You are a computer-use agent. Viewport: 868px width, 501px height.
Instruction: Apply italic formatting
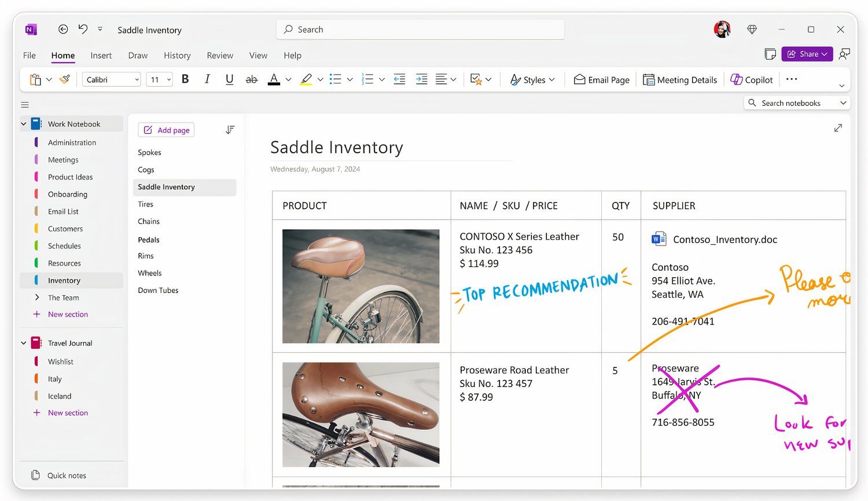207,79
